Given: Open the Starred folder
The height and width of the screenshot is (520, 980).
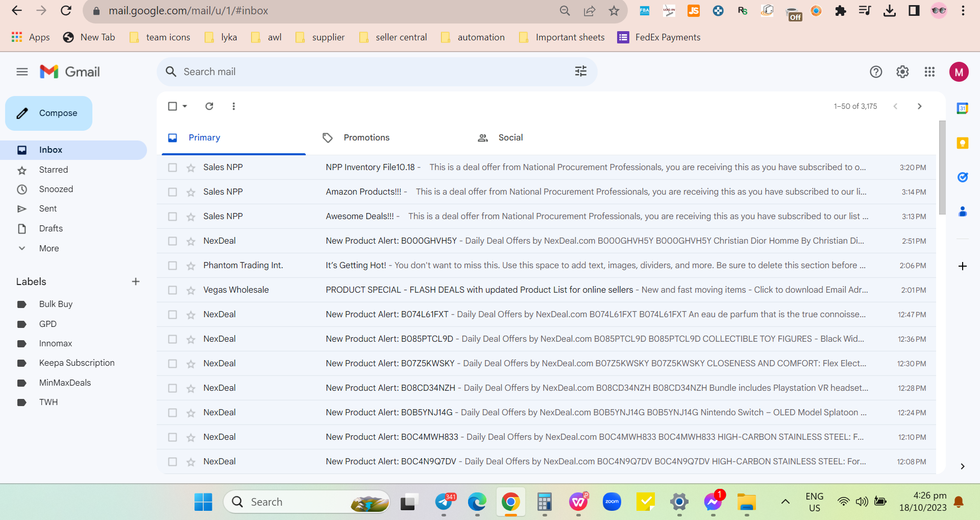Looking at the screenshot, I should [73, 170].
